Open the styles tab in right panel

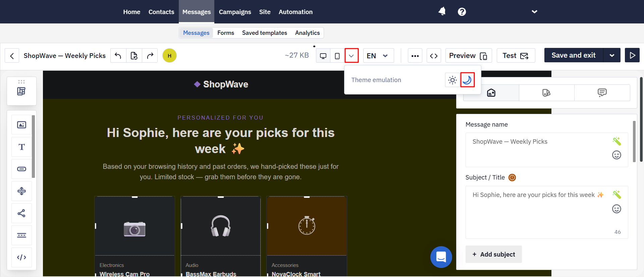[546, 93]
